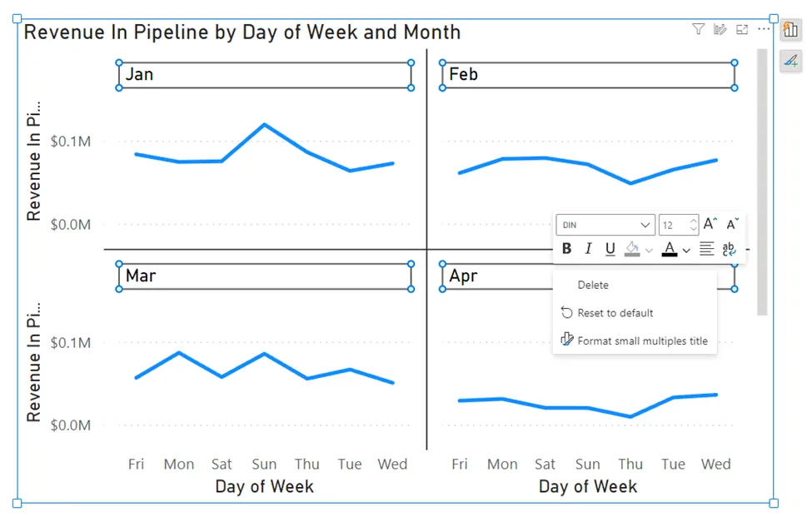Toggle underline formatting
This screenshot has height=522, width=812.
click(x=610, y=249)
